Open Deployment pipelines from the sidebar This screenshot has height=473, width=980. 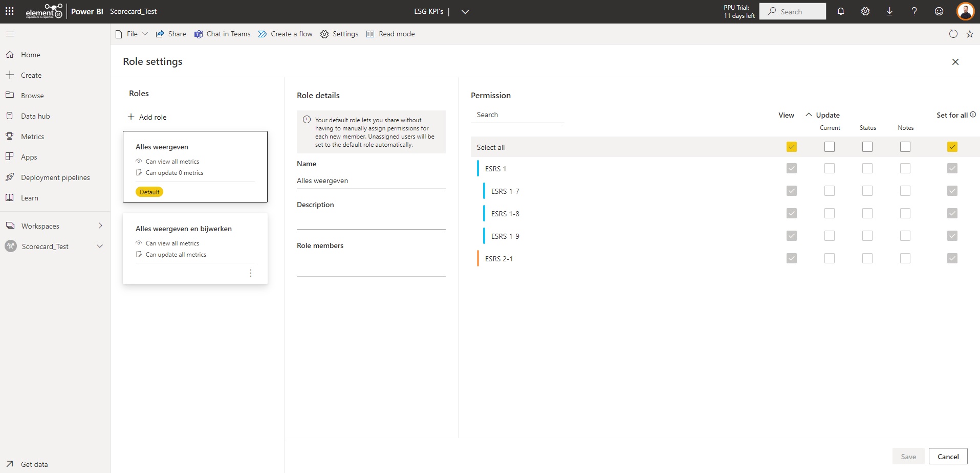click(x=55, y=177)
